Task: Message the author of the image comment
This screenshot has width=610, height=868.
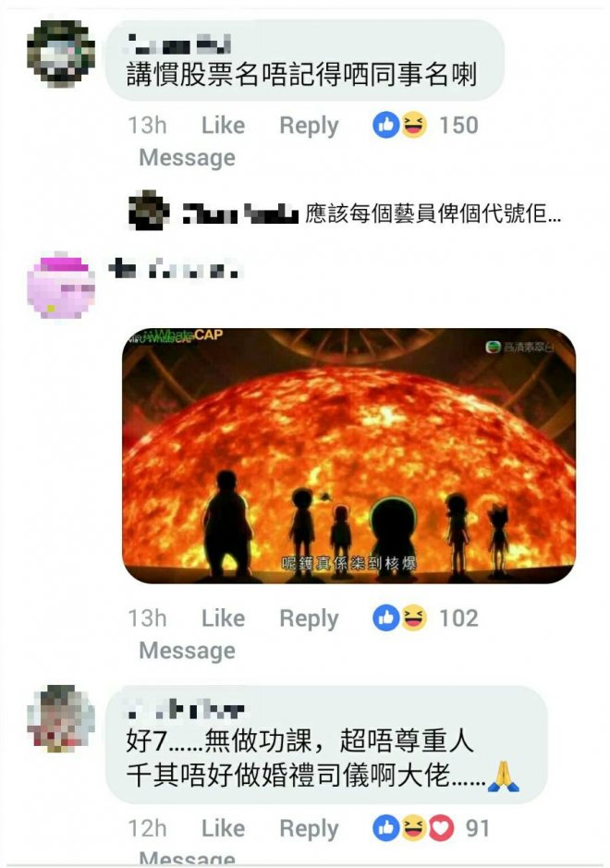Action: [187, 651]
